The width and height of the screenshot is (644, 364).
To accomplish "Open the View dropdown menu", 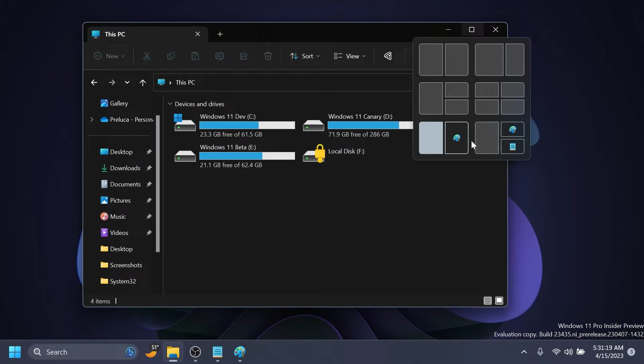I will (349, 56).
